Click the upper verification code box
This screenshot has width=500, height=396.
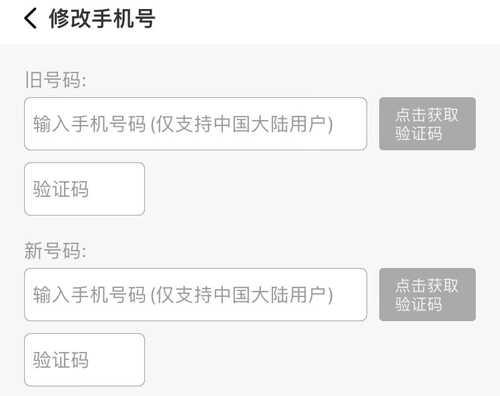[x=84, y=189]
